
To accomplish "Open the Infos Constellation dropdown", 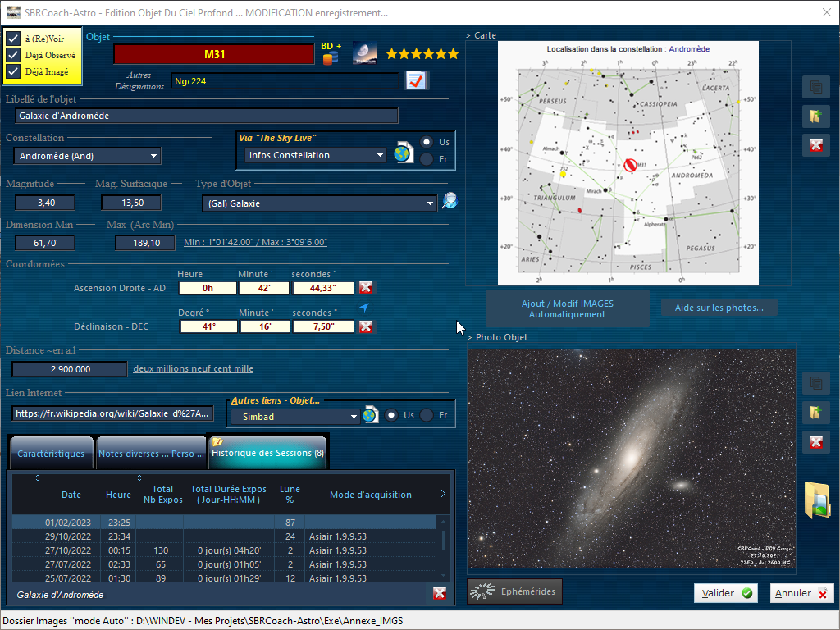I will 316,155.
